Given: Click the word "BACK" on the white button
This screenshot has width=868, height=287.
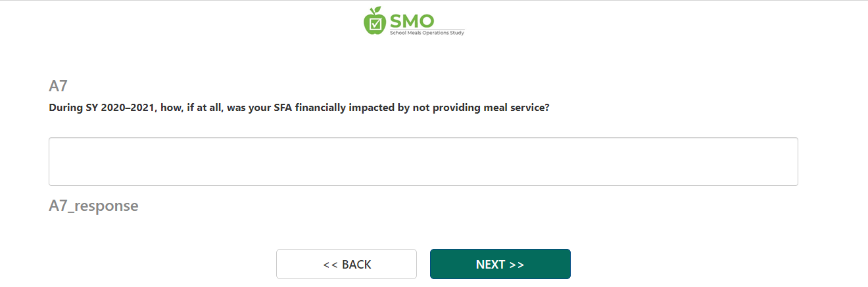Looking at the screenshot, I should pyautogui.click(x=356, y=265).
